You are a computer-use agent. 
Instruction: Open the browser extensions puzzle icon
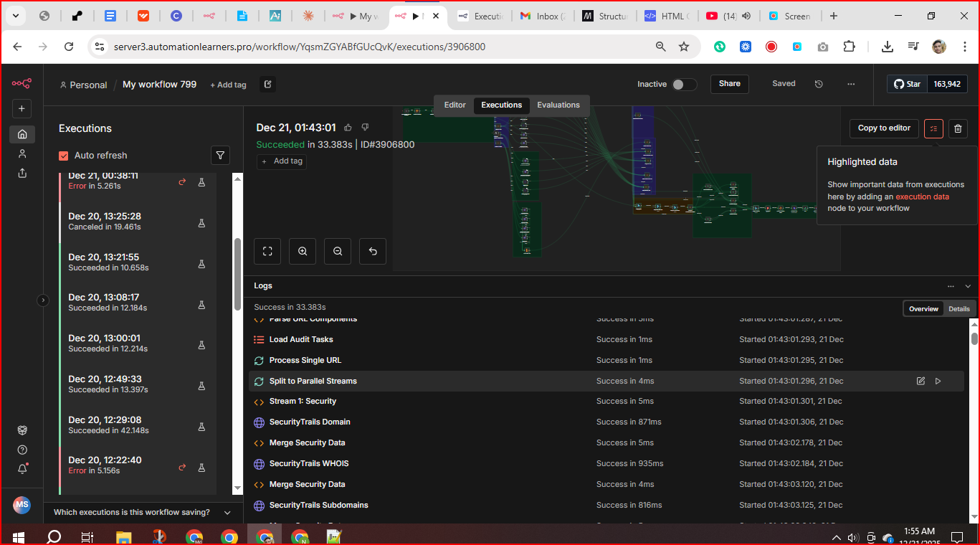[x=849, y=47]
